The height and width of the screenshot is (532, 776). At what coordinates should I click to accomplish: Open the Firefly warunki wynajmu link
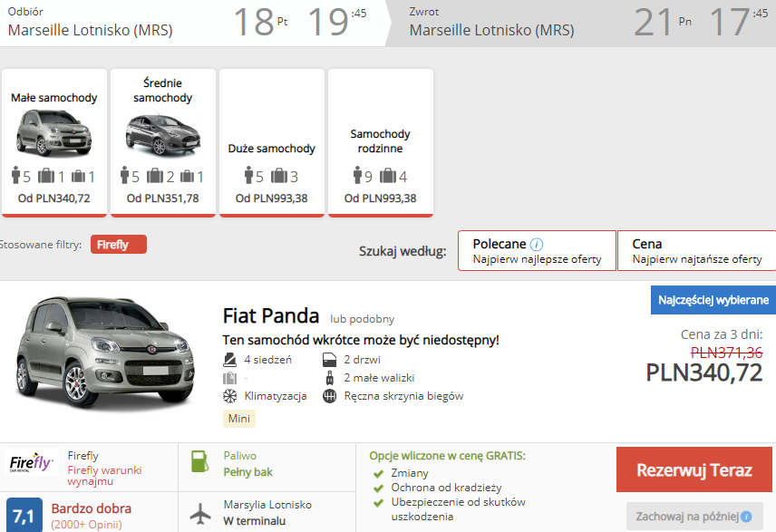point(104,476)
